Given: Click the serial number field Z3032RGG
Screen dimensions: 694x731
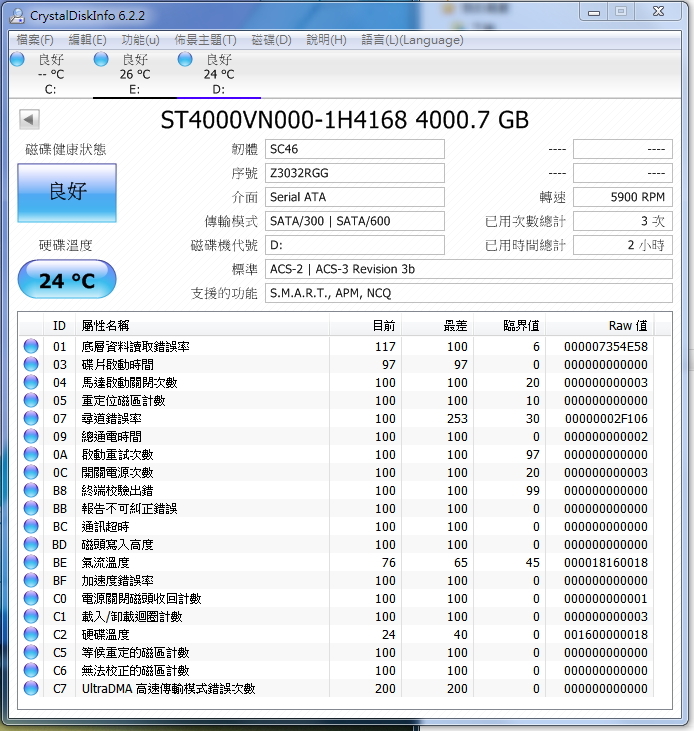Looking at the screenshot, I should pyautogui.click(x=355, y=173).
